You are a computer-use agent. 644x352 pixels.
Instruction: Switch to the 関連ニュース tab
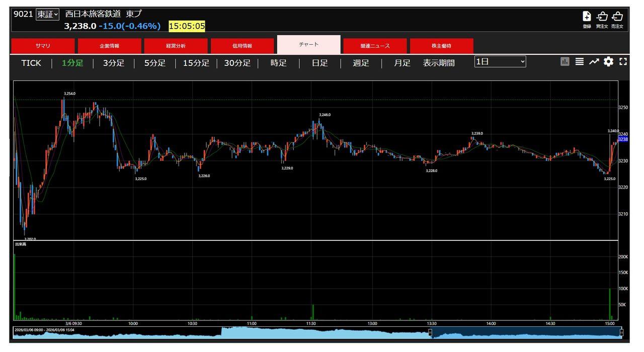coord(375,46)
